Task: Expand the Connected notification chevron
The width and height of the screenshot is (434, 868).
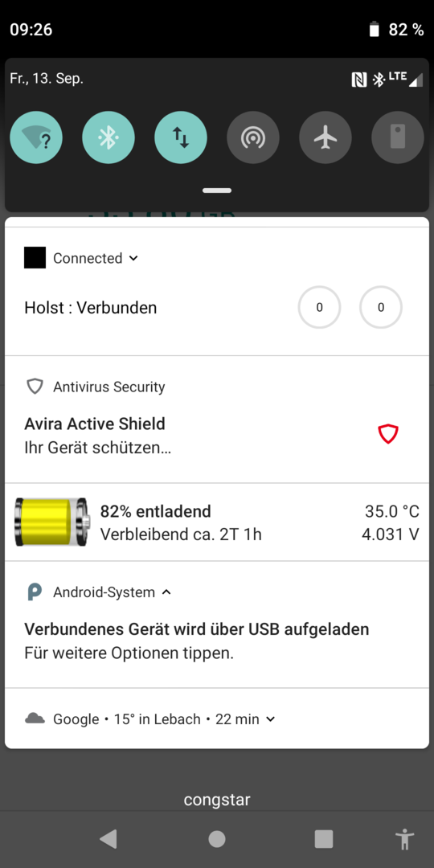Action: [x=133, y=259]
